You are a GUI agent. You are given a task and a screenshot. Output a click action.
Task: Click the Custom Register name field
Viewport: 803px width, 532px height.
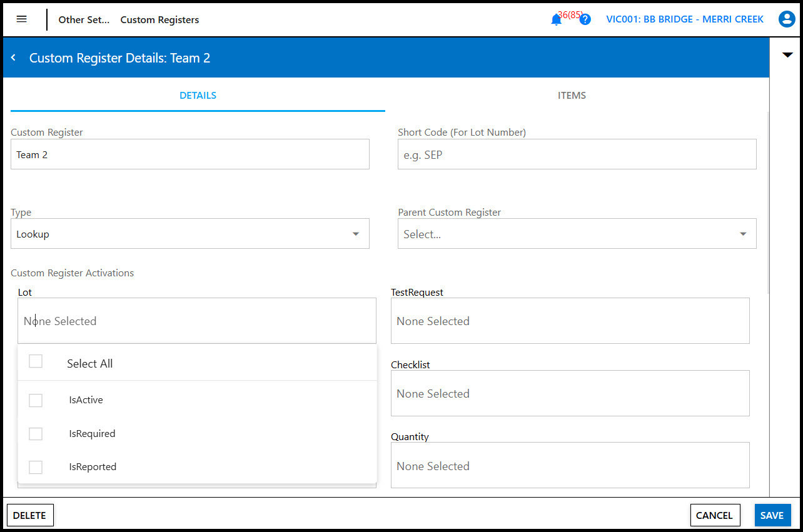click(x=190, y=154)
